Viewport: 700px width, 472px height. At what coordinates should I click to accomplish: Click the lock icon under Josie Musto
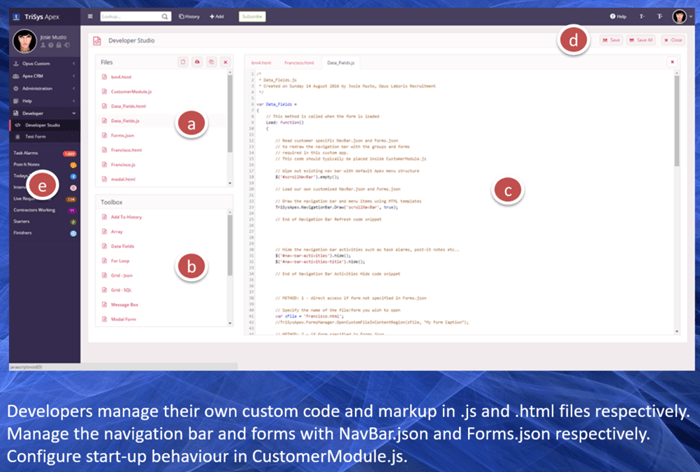point(58,45)
